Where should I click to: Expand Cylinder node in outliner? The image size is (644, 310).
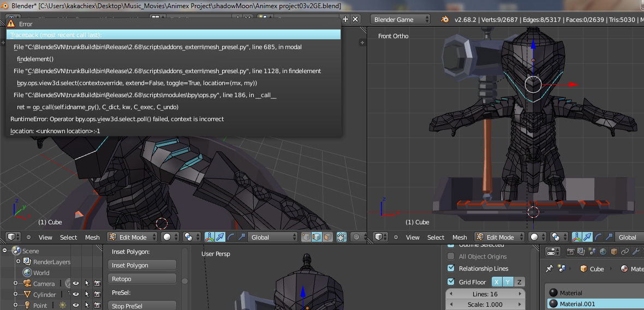point(16,294)
